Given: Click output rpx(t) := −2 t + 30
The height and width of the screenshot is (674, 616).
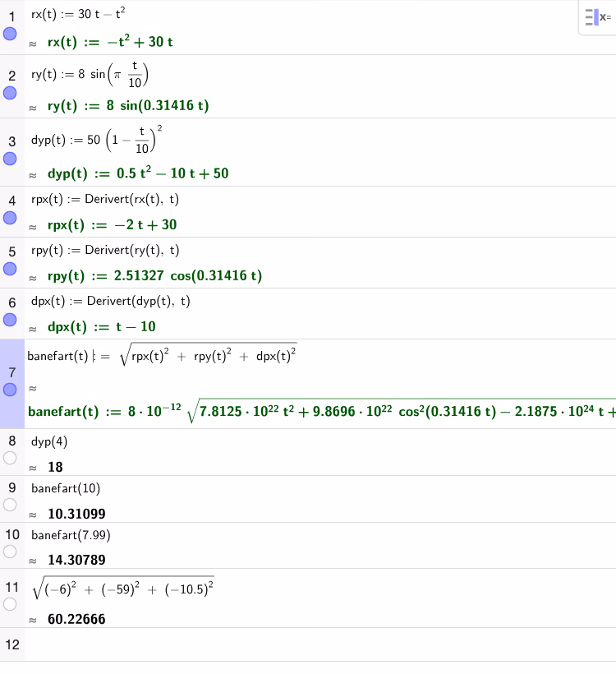Looking at the screenshot, I should coord(113,224).
